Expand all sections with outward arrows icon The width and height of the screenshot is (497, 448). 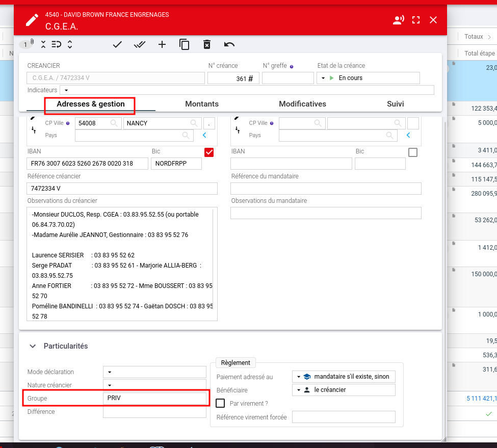pyautogui.click(x=70, y=44)
